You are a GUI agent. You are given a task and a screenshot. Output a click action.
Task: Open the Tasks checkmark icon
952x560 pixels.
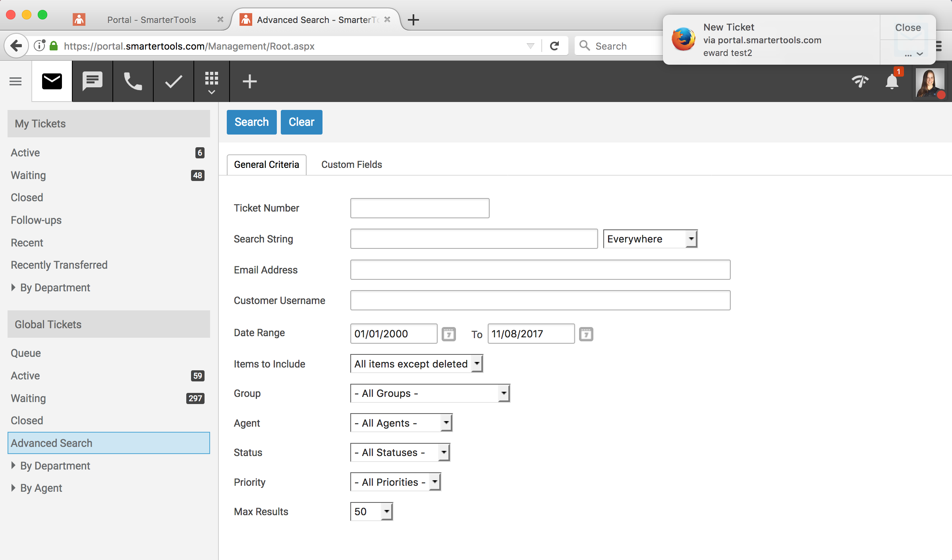(174, 81)
